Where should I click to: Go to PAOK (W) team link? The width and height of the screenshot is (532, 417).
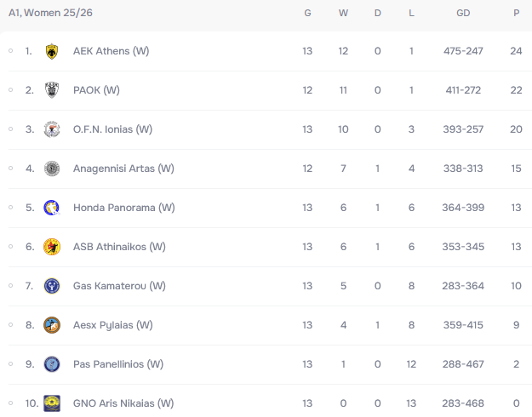96,90
